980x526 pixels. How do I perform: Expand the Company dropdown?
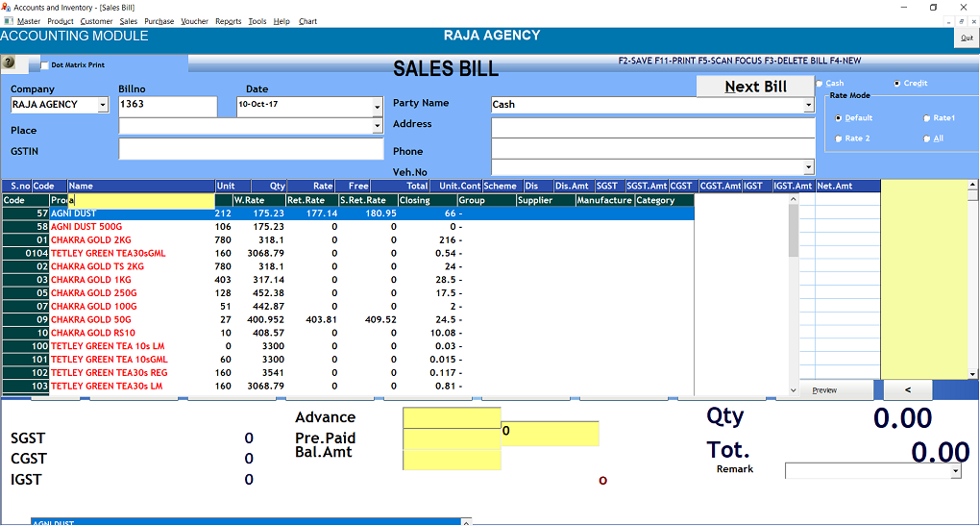click(x=102, y=105)
